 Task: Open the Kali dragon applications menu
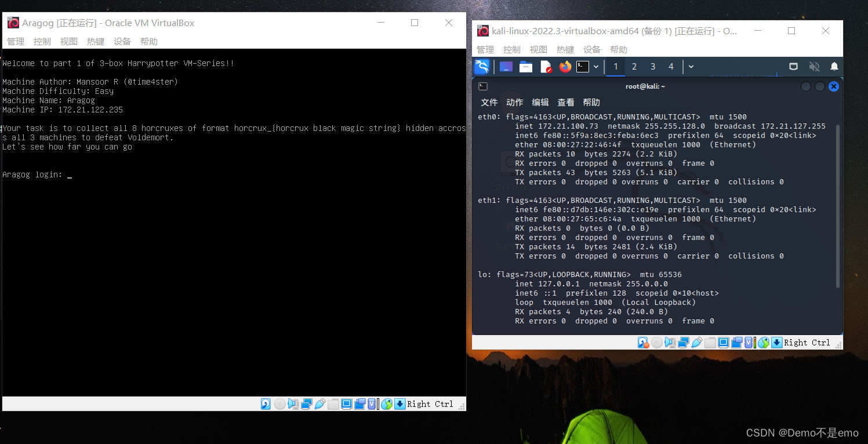coord(482,67)
